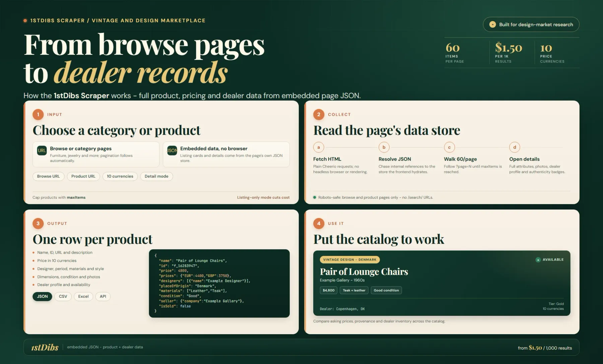Select the JSON output format

(42, 296)
